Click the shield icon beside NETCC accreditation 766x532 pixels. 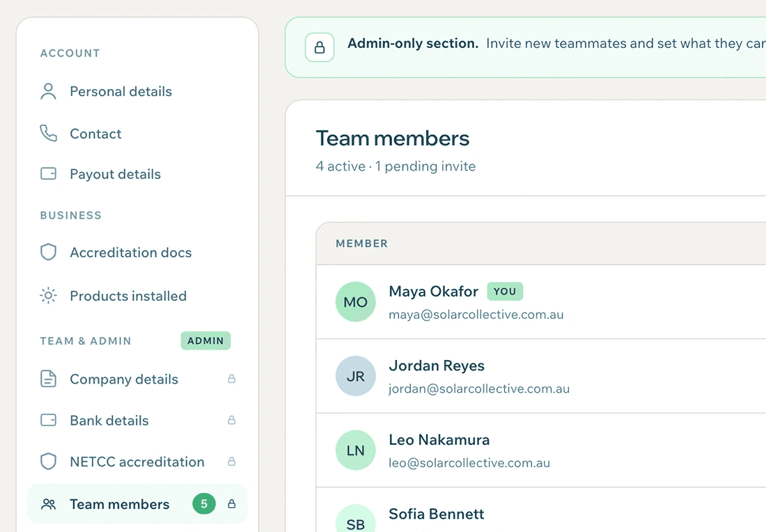[x=48, y=461]
